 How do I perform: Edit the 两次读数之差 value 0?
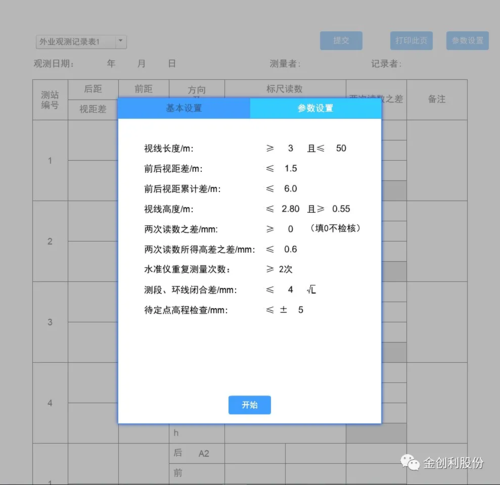290,229
